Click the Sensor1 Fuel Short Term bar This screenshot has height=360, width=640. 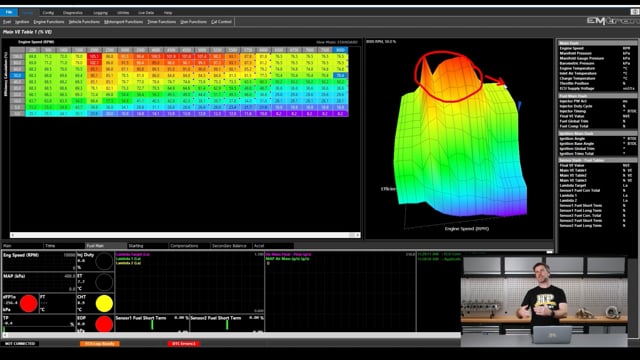152,325
